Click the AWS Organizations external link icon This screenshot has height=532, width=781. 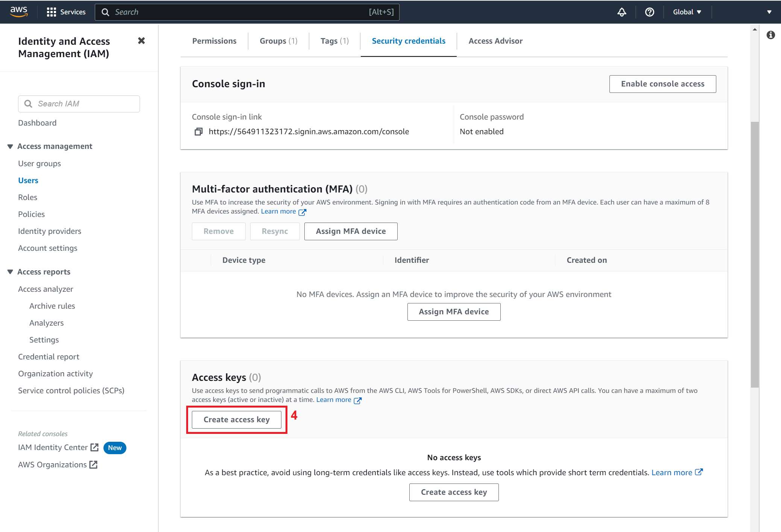coord(93,465)
